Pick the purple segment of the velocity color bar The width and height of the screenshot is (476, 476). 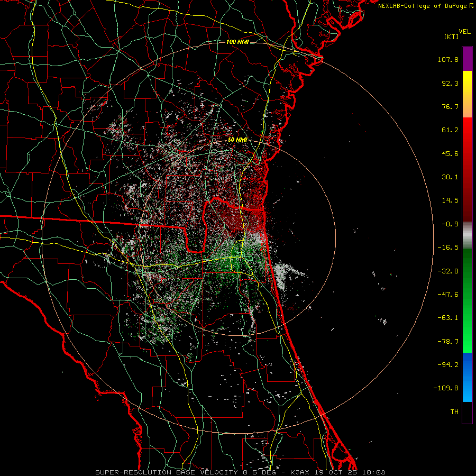(x=467, y=59)
